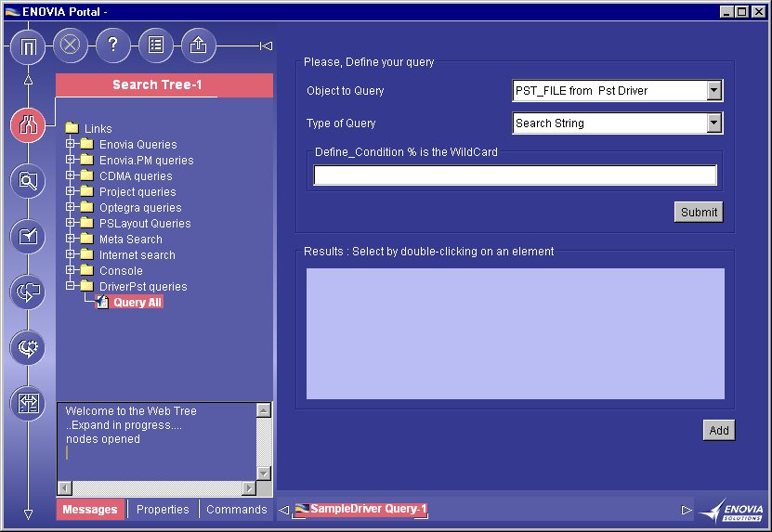Expand the Optegra queries node
This screenshot has height=532, width=772.
(70, 207)
